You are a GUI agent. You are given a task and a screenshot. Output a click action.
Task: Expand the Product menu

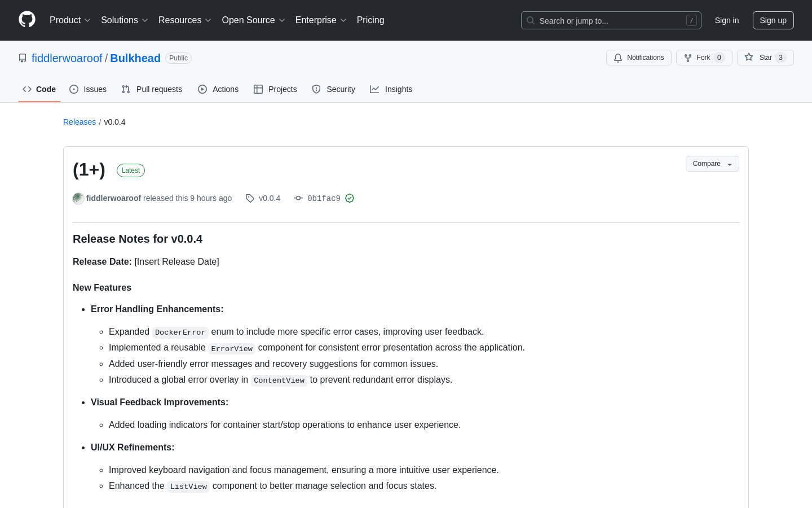70,20
